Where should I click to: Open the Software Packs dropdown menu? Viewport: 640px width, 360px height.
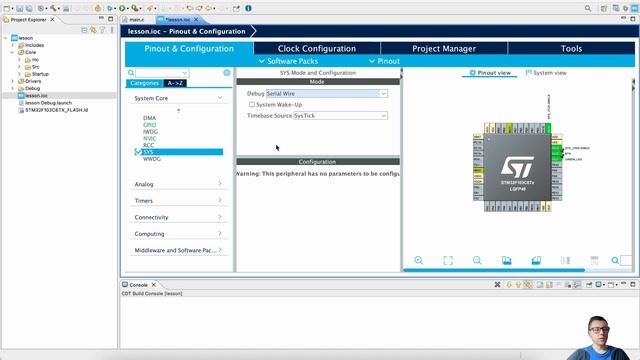click(x=288, y=61)
